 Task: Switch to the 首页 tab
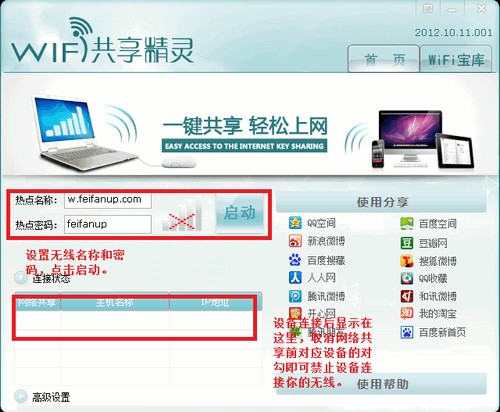[x=384, y=59]
